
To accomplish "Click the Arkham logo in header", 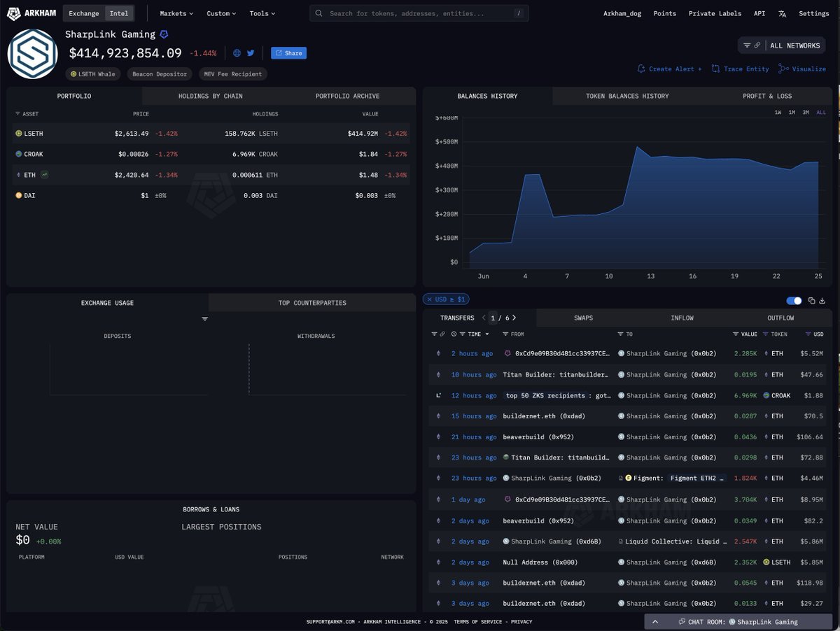I will (33, 13).
